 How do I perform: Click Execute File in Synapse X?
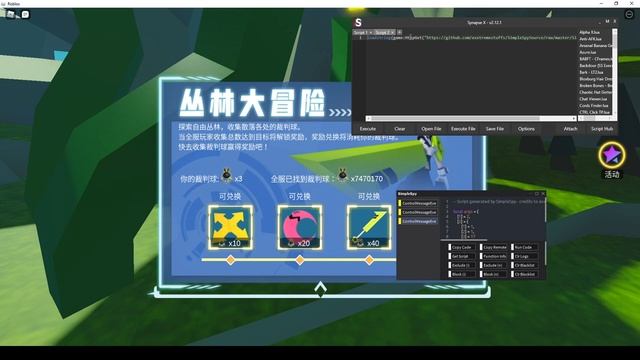[463, 129]
